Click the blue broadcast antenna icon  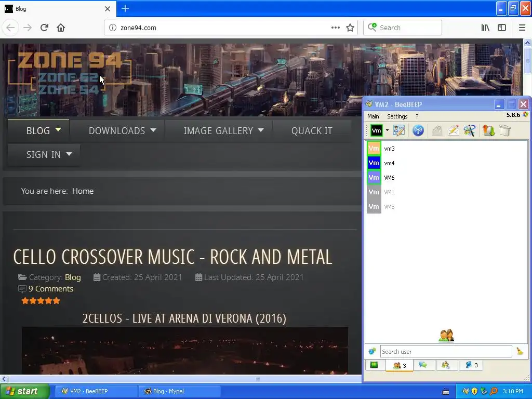tap(418, 130)
